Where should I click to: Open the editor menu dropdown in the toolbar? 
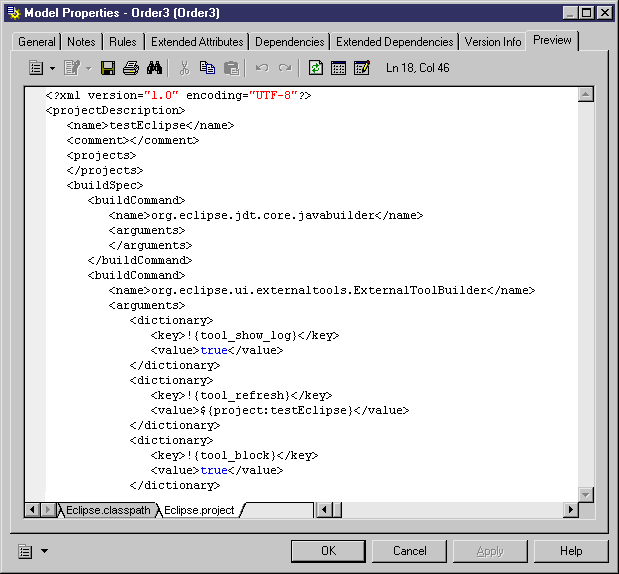(40, 68)
